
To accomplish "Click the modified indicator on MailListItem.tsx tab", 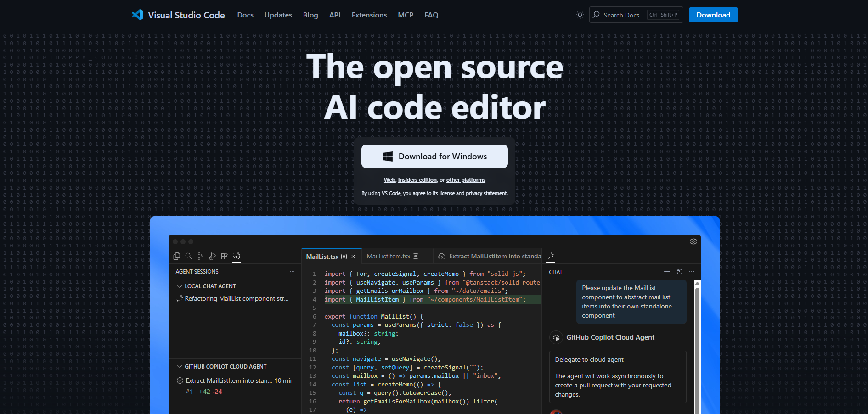I will [416, 256].
